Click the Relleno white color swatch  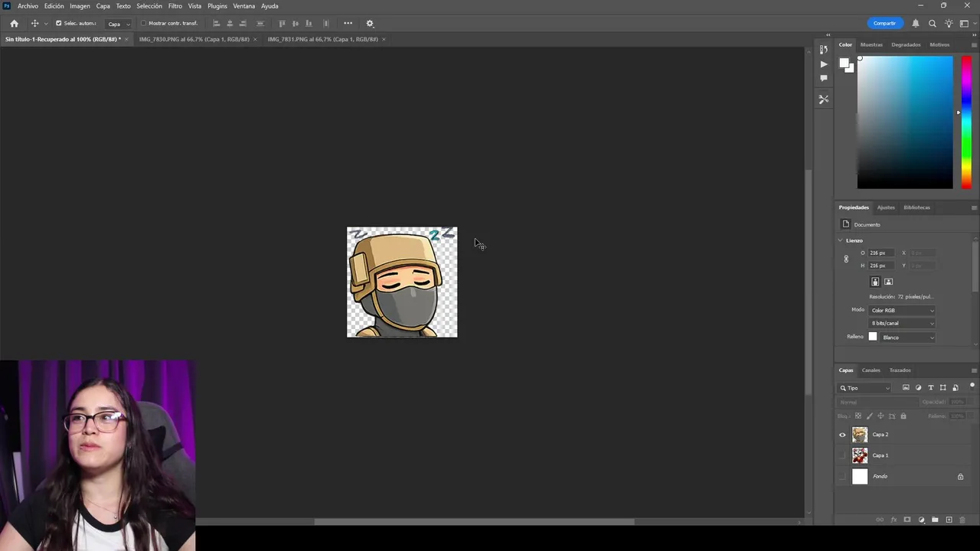click(872, 337)
